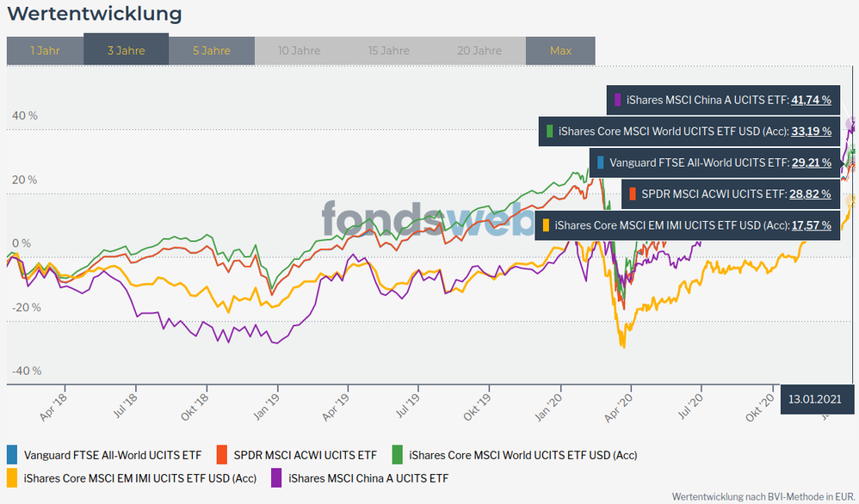
Task: Click the SPDR MSCI ACWI tooltip box
Action: (729, 194)
